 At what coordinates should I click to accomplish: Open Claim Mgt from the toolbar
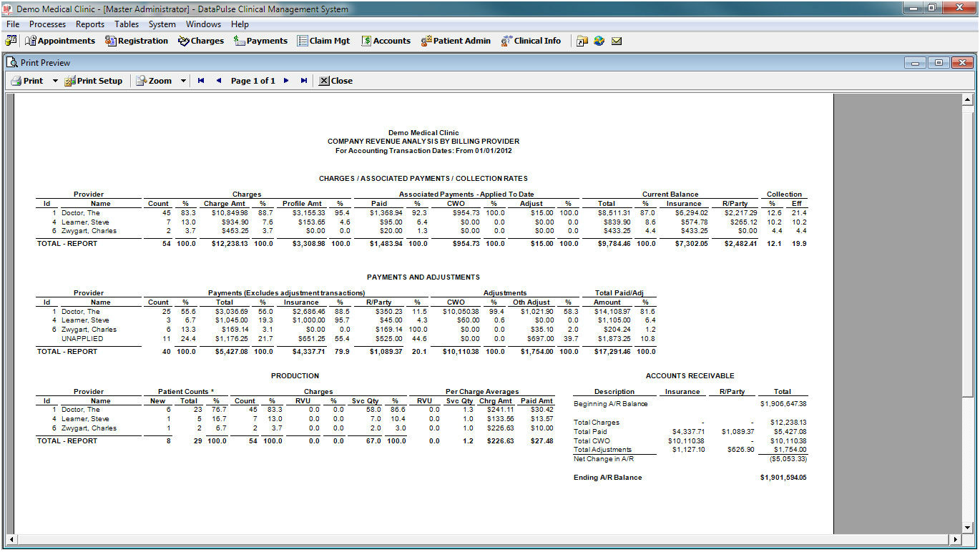323,41
